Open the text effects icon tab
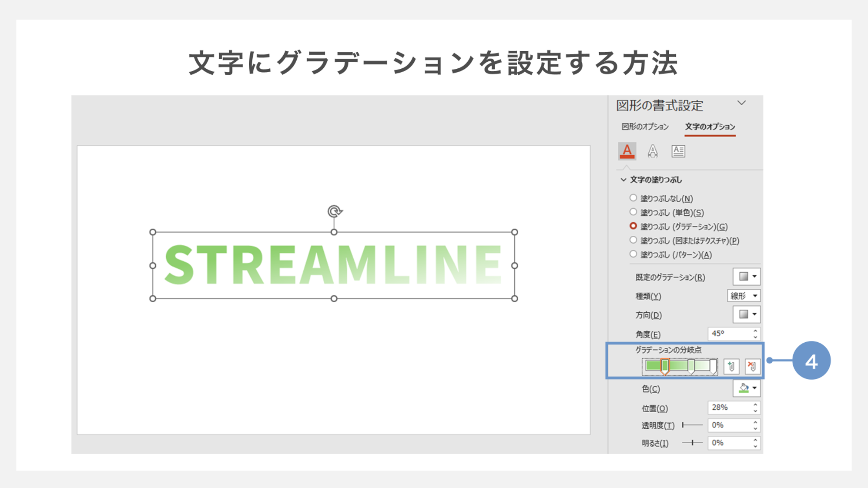Screen dimensions: 868x488 [652, 151]
